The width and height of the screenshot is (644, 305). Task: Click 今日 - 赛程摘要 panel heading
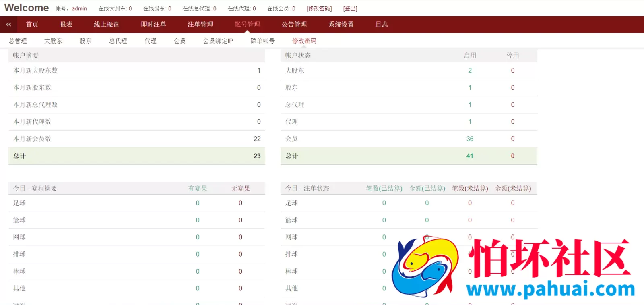click(x=35, y=189)
